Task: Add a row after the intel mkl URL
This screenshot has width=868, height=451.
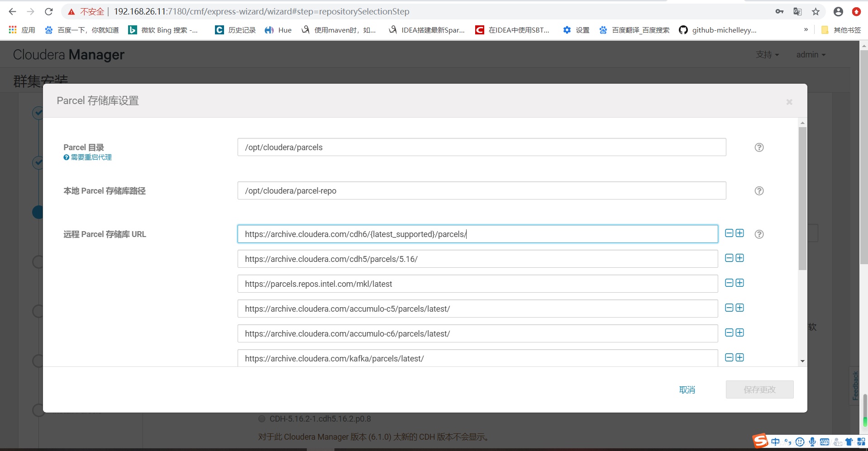Action: click(x=740, y=283)
